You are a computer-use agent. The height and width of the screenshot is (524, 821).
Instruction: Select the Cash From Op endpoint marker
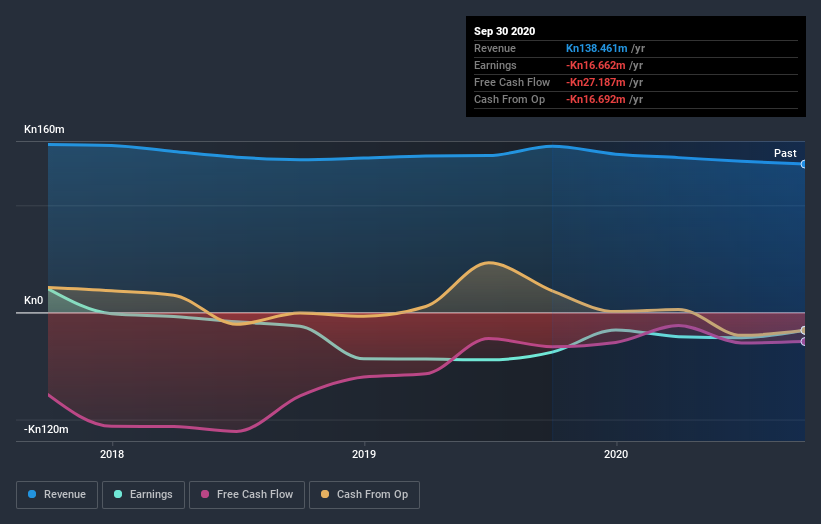804,330
